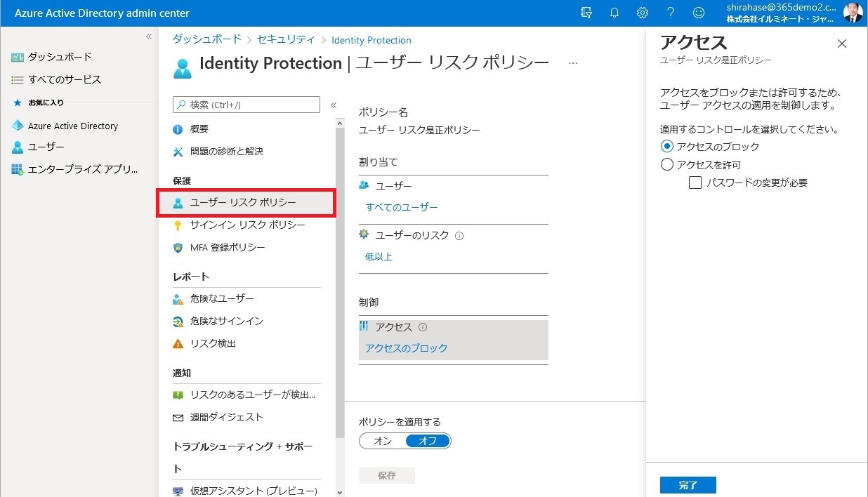Viewport: 868px width, 497px height.
Task: Check the パスワードの変更が必要 checkbox
Action: click(695, 183)
